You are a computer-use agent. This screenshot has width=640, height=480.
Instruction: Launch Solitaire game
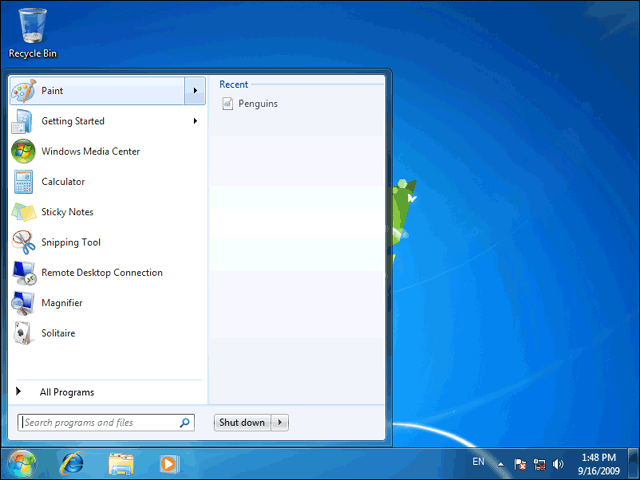click(107, 333)
